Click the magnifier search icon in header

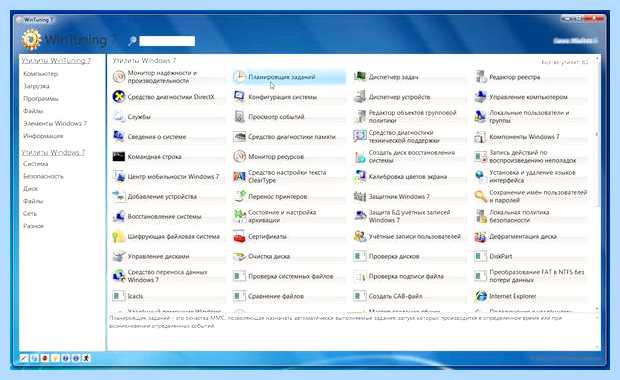[x=132, y=41]
